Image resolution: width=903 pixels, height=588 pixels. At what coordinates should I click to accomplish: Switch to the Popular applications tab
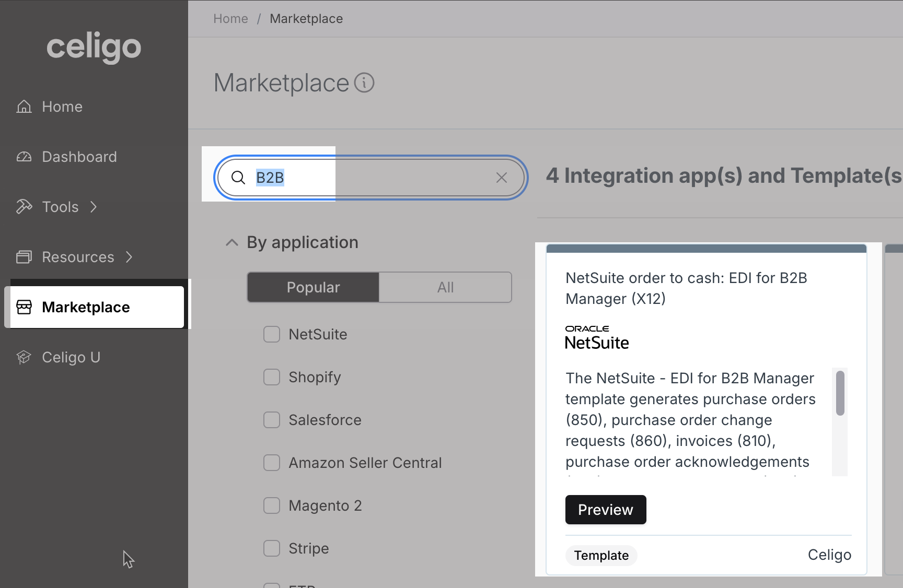(x=313, y=287)
